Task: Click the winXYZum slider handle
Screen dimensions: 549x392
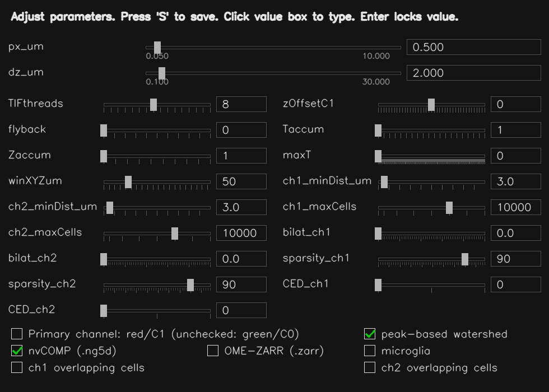Action: pyautogui.click(x=128, y=181)
